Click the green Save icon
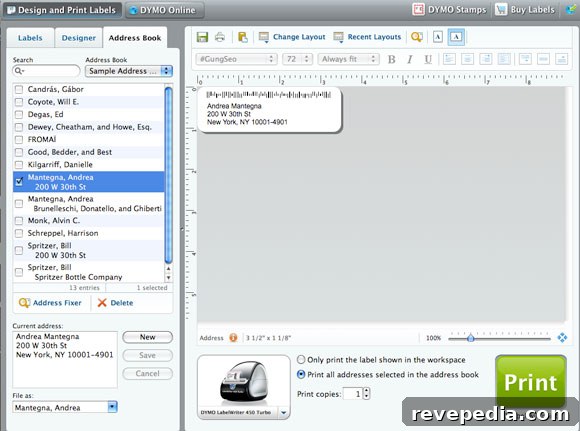 [x=202, y=37]
